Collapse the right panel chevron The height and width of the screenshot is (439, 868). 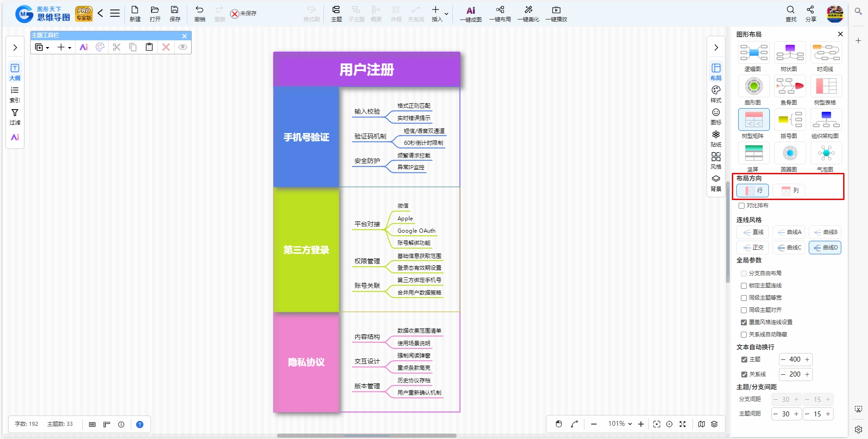[x=716, y=48]
